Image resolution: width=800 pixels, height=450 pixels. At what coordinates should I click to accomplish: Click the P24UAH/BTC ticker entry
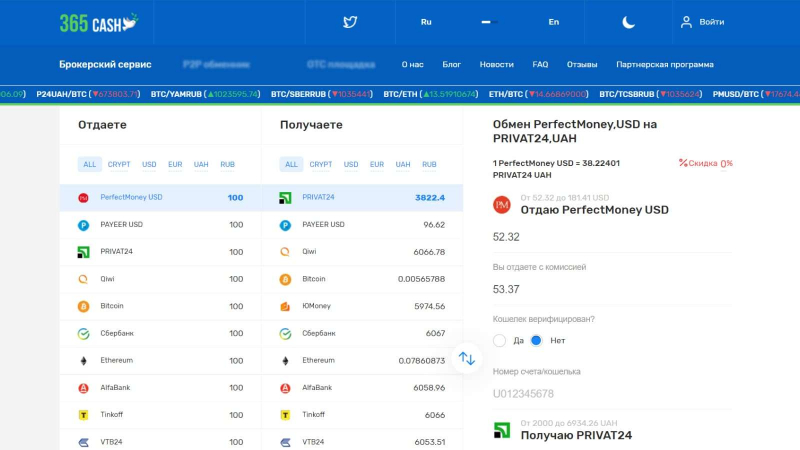point(88,94)
